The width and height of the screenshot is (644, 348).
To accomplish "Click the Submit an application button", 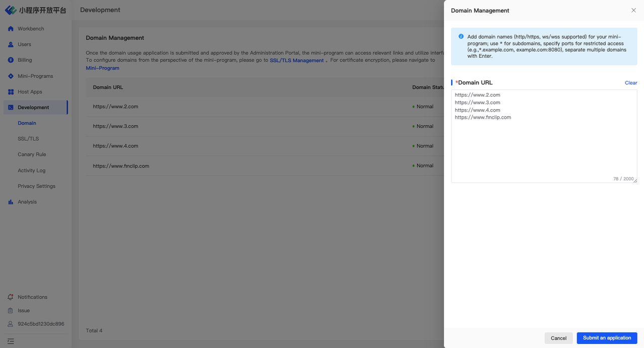I will 607,338.
